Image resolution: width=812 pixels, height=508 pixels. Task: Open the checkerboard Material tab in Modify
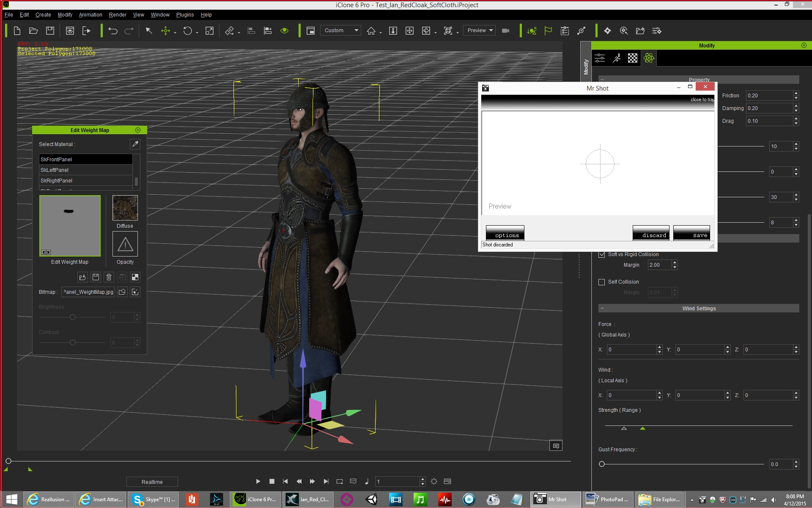click(633, 58)
